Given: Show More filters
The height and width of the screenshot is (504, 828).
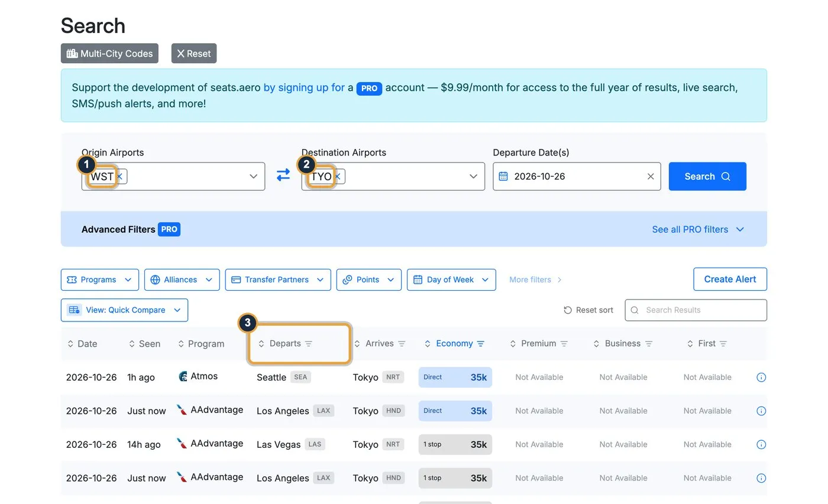Looking at the screenshot, I should pyautogui.click(x=536, y=279).
